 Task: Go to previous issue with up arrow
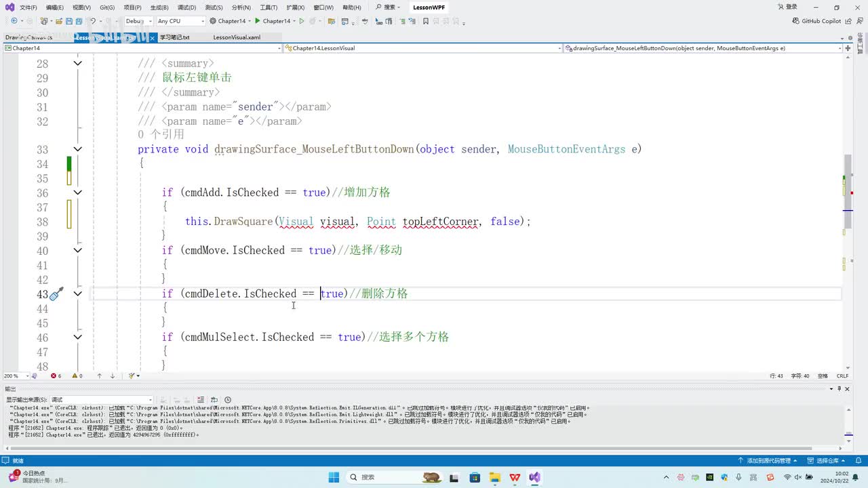99,375
